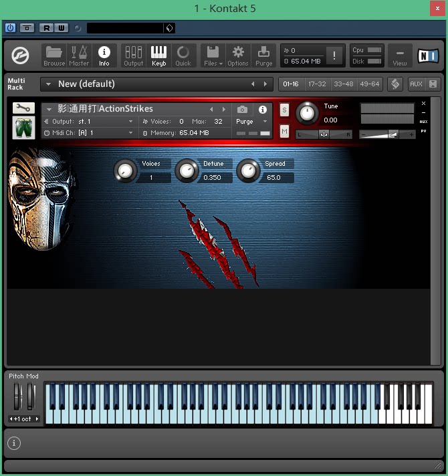Select rack page 01-16
This screenshot has height=476, width=448.
(291, 84)
